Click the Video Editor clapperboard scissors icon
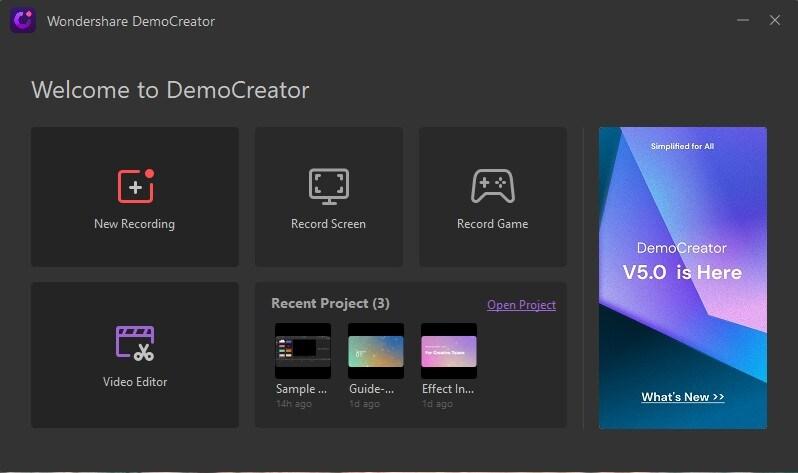The width and height of the screenshot is (798, 473). coord(135,344)
